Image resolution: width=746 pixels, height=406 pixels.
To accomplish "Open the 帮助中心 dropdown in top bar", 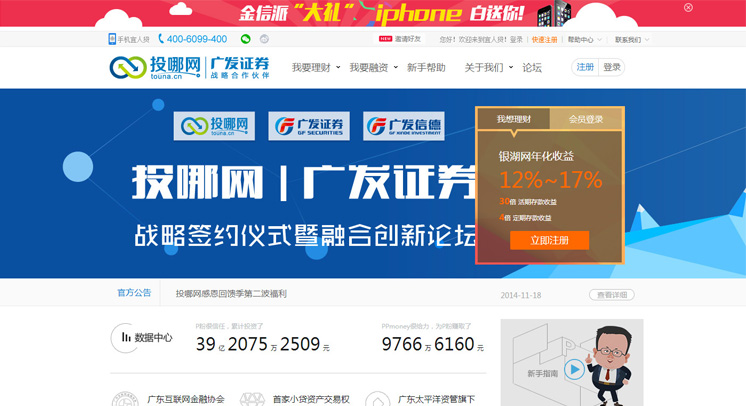I will tap(583, 40).
